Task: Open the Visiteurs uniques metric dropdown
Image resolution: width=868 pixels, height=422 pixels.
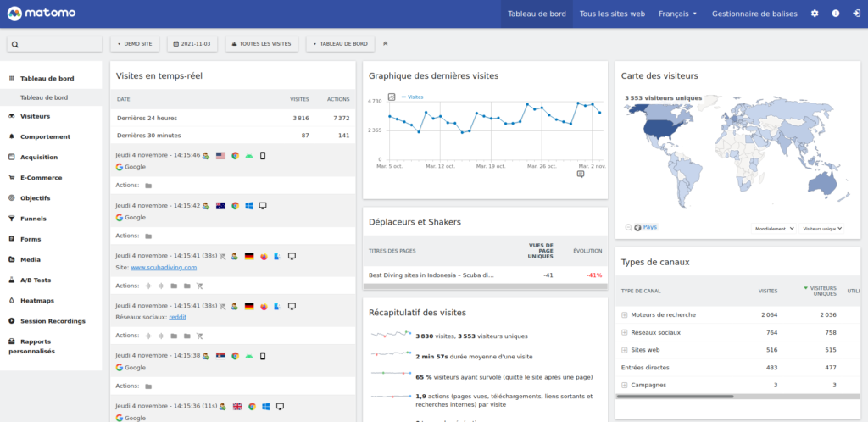Action: click(822, 228)
